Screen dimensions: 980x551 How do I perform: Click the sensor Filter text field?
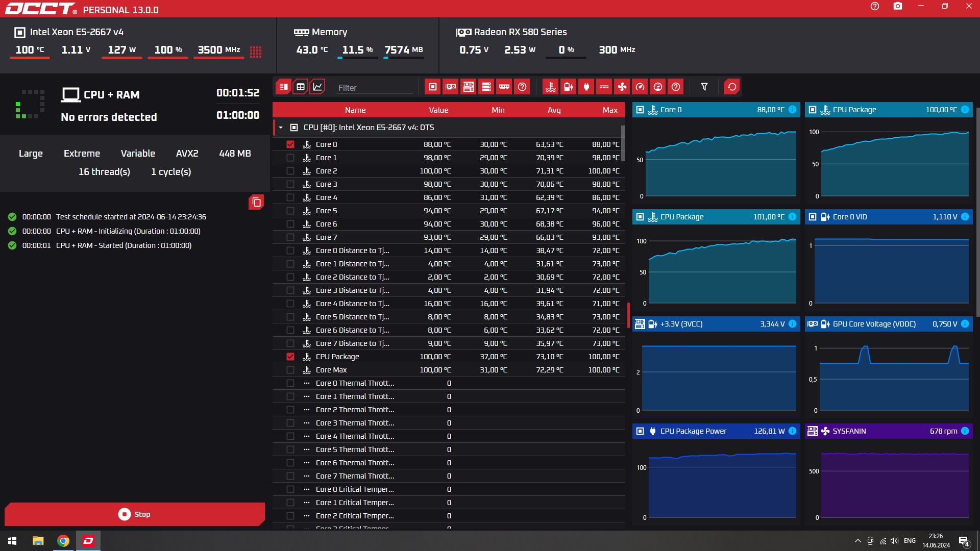[x=374, y=88]
